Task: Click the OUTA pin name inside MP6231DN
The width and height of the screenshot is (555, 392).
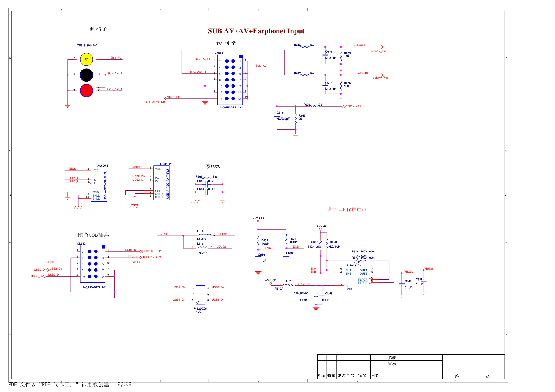Action: point(363,270)
